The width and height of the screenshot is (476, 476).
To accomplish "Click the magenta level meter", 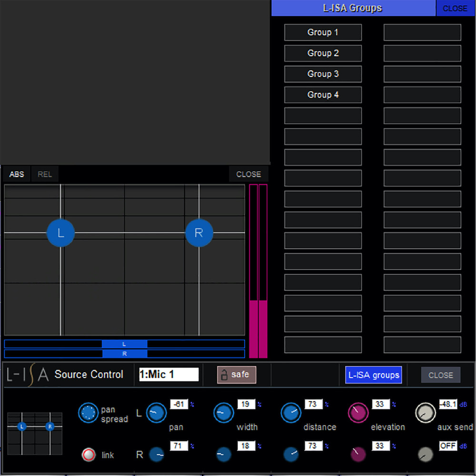I will tap(258, 271).
